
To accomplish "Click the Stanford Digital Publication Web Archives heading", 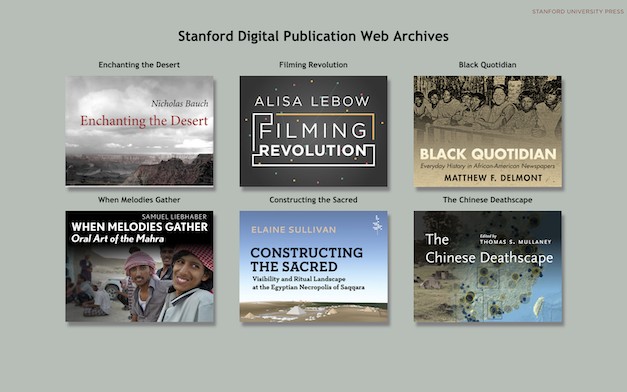I will (313, 36).
